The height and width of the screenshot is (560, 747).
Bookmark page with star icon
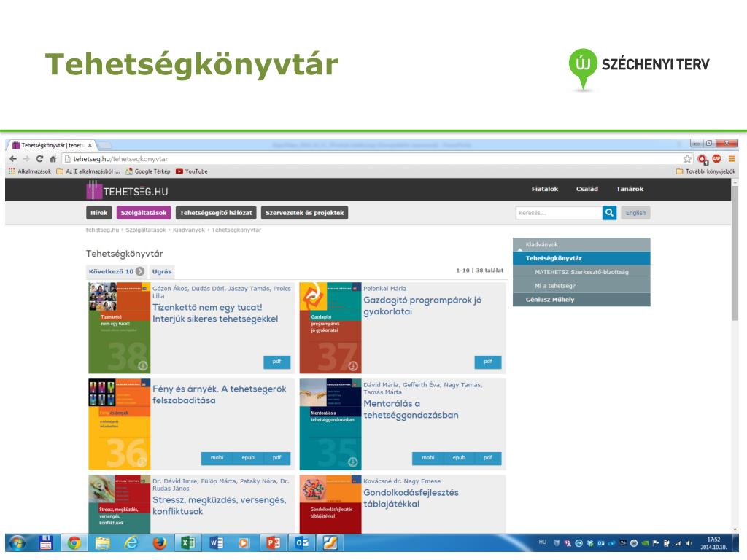click(687, 159)
